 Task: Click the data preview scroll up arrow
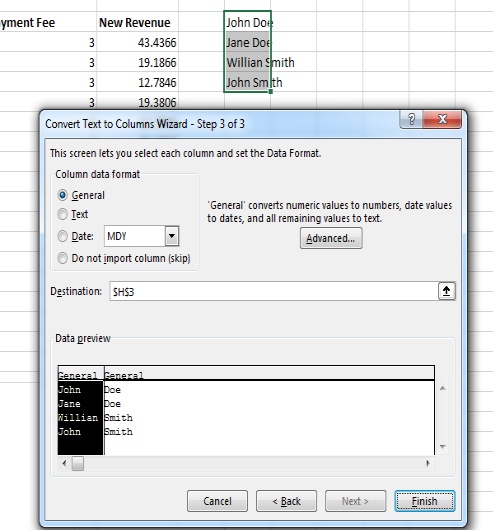point(443,388)
